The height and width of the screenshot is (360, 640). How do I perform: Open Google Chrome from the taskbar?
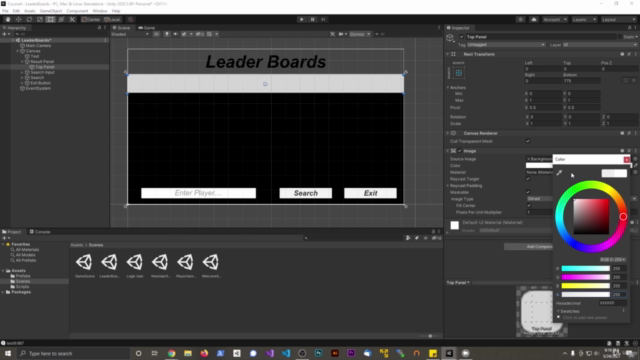[171, 353]
